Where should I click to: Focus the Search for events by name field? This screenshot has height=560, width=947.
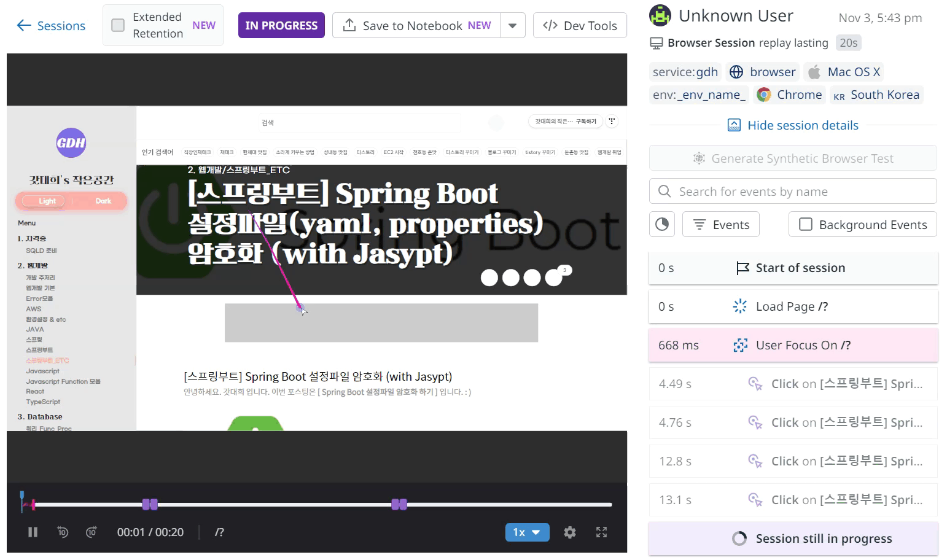click(793, 192)
